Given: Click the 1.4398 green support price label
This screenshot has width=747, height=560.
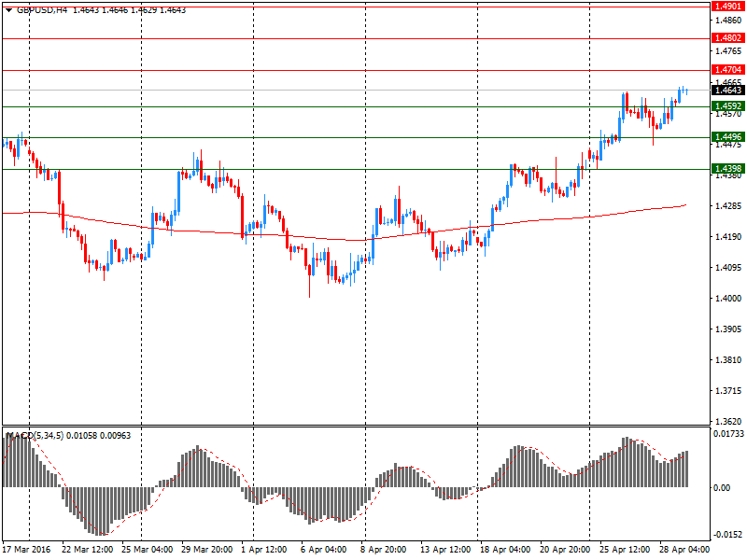Looking at the screenshot, I should (728, 169).
